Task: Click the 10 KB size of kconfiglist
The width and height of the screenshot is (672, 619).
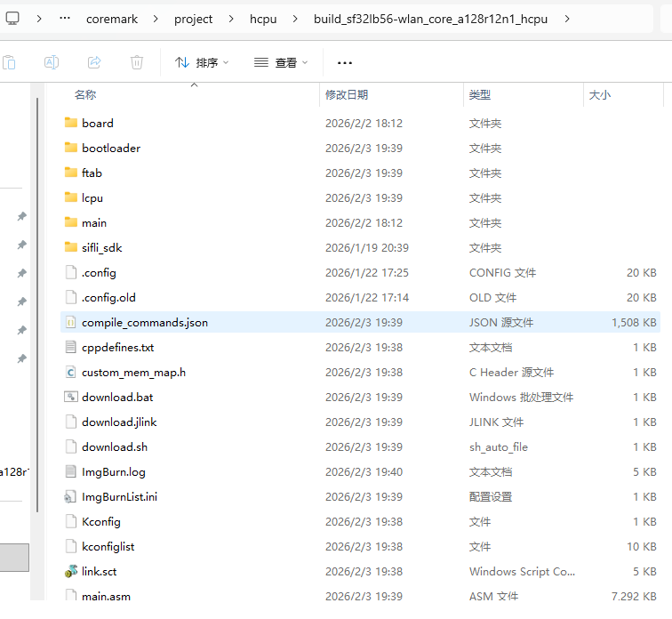Action: (x=642, y=547)
